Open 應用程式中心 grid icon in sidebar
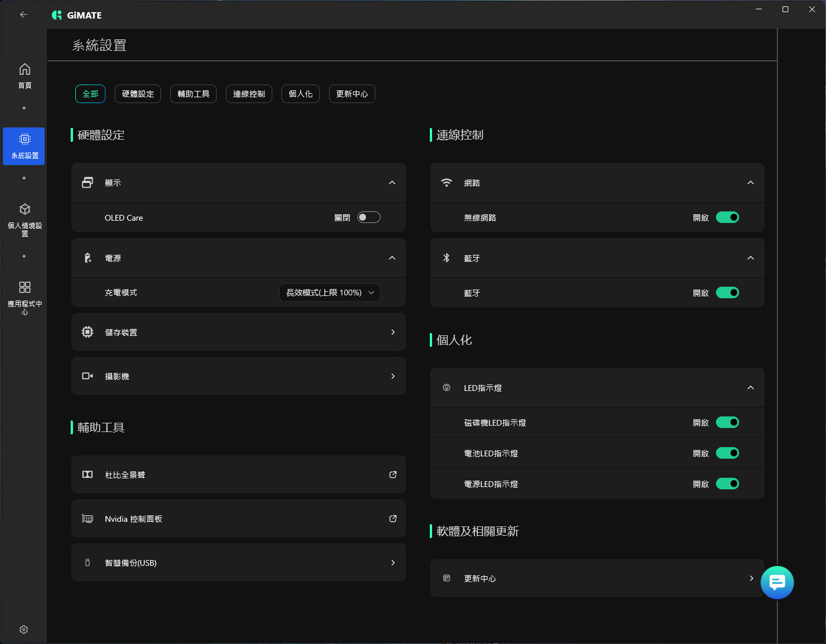826x644 pixels. click(x=24, y=288)
